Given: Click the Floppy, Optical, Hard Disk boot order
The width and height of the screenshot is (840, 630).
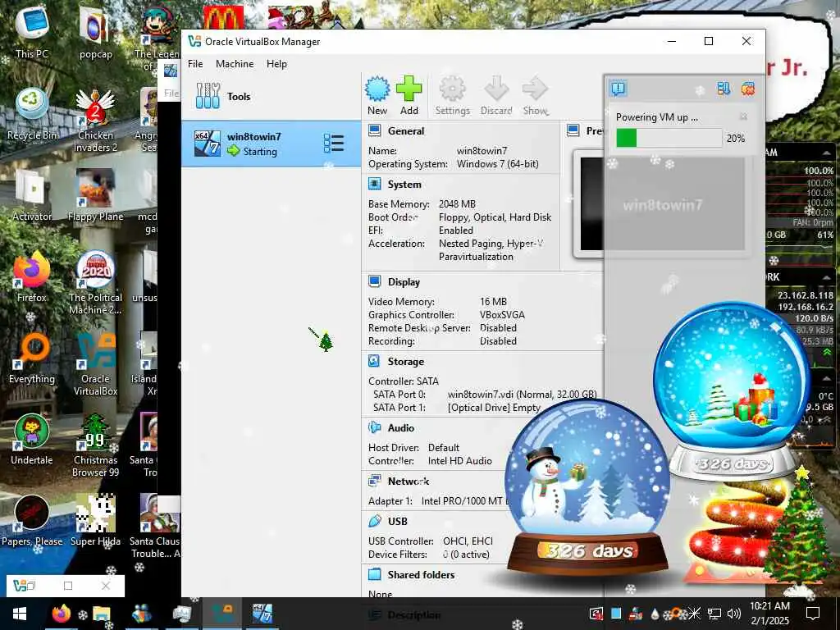Looking at the screenshot, I should coord(495,217).
